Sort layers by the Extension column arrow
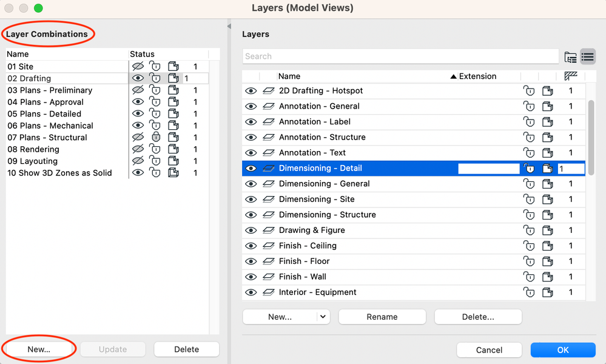Screen dimensions: 606x364 [453, 76]
